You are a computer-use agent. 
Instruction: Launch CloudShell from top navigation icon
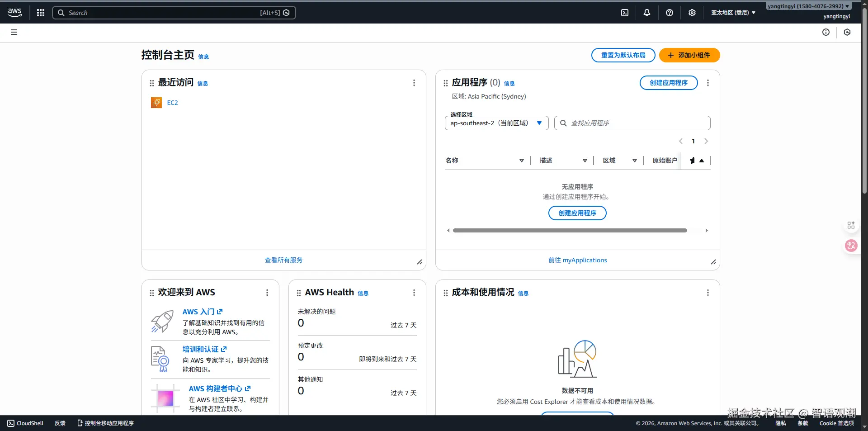pyautogui.click(x=625, y=13)
